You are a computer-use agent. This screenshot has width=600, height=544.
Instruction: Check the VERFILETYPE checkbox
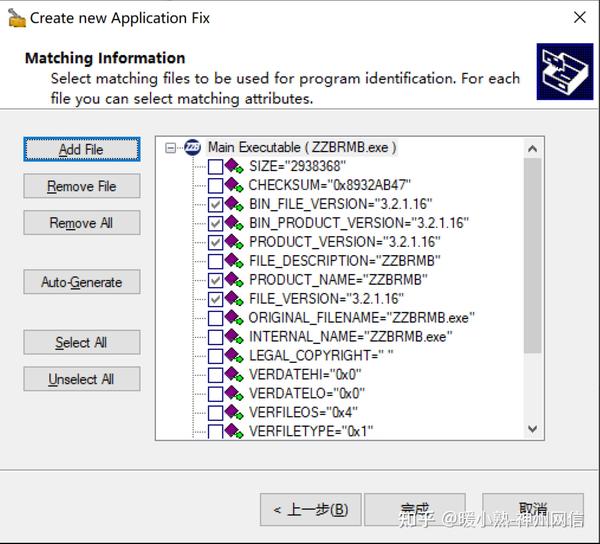coord(215,432)
